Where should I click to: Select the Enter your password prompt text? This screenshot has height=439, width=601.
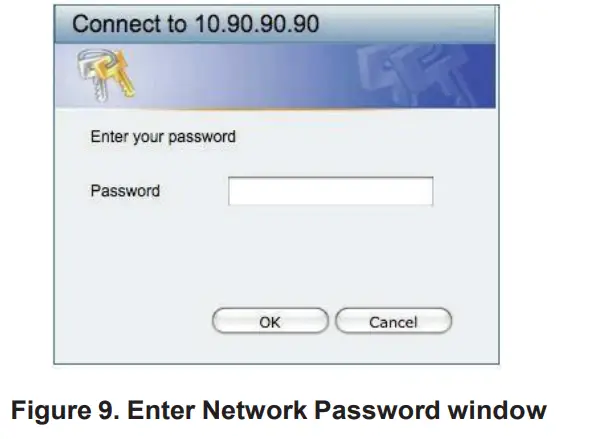click(x=163, y=137)
